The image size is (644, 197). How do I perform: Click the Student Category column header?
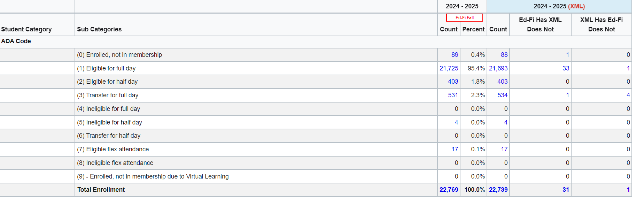point(26,29)
